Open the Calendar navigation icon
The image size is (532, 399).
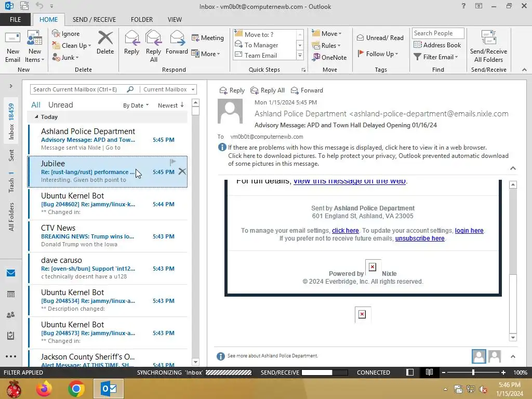click(x=11, y=294)
